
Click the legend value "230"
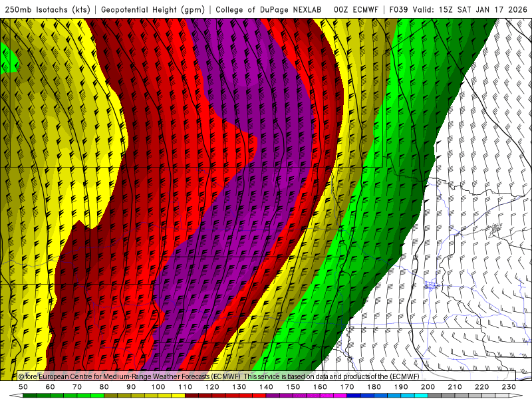point(509,387)
